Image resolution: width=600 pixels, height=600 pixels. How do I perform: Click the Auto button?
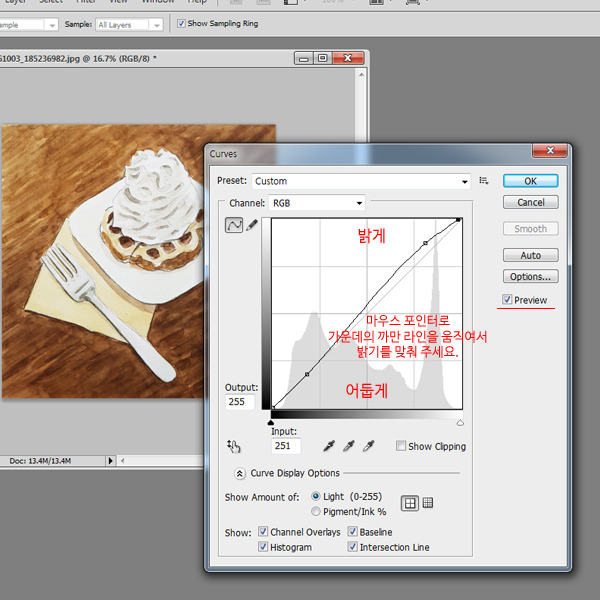tap(530, 255)
